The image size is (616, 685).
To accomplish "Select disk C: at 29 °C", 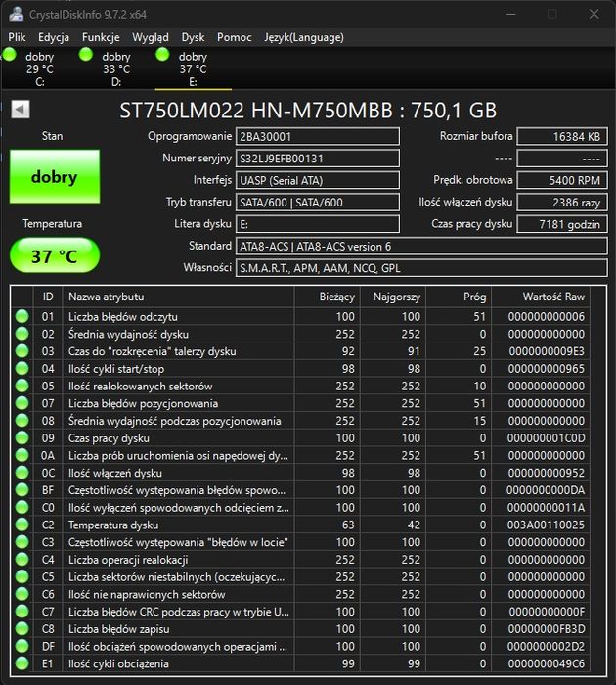I will click(40, 69).
